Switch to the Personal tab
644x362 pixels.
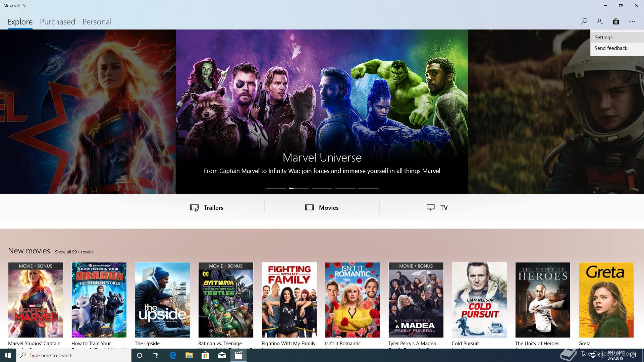point(97,22)
